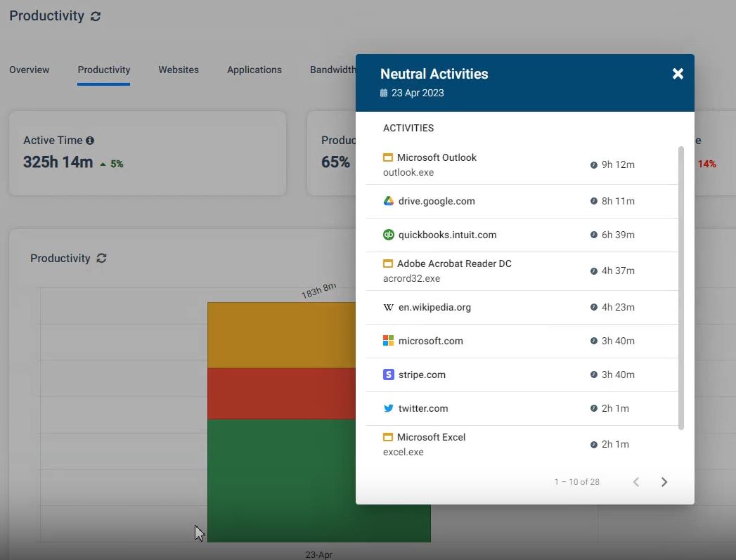Click the clock icon in the stripe.com row
This screenshot has width=736, height=560.
[594, 375]
